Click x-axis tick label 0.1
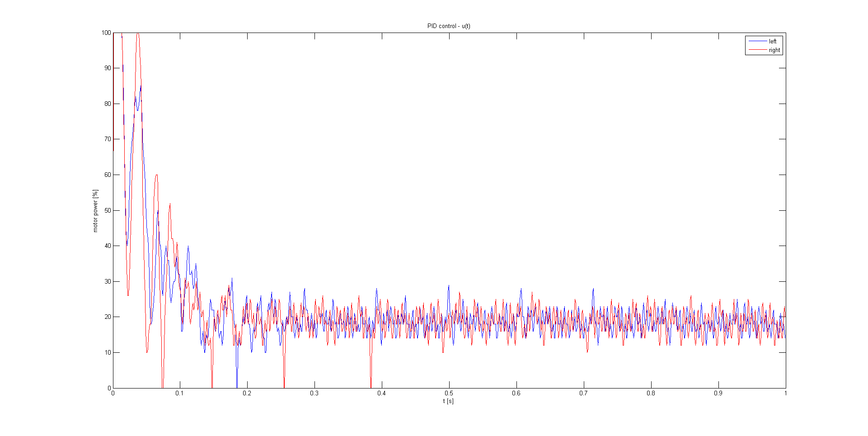The height and width of the screenshot is (436, 868). (180, 393)
